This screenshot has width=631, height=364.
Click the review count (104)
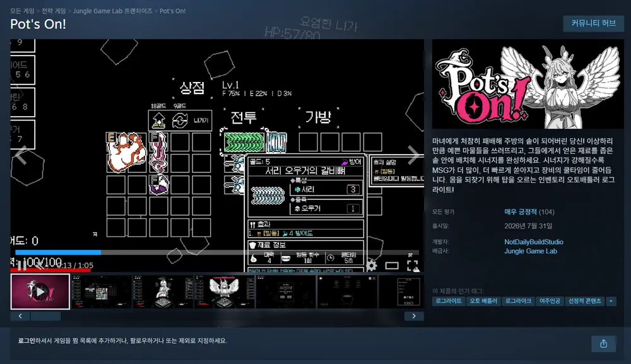(x=546, y=211)
